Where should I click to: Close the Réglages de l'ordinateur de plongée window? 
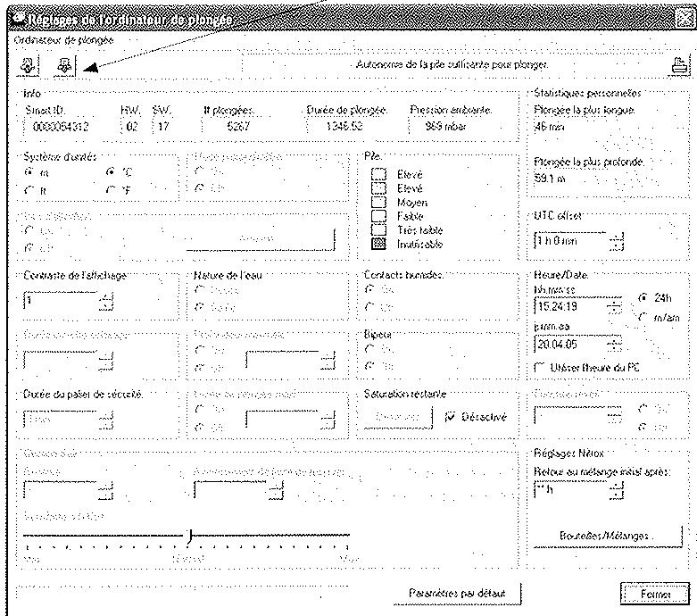pyautogui.click(x=685, y=18)
